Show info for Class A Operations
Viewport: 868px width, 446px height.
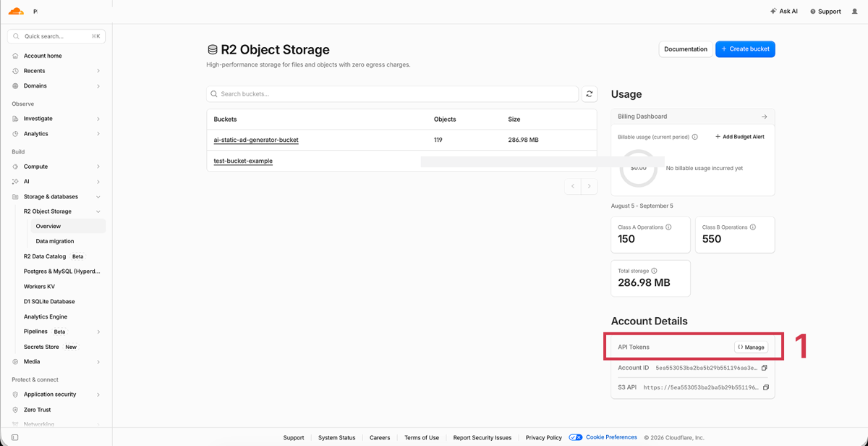(x=668, y=227)
